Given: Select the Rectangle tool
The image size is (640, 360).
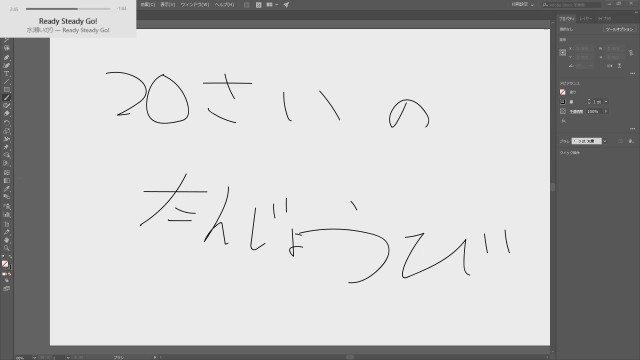Looking at the screenshot, I should [7, 89].
